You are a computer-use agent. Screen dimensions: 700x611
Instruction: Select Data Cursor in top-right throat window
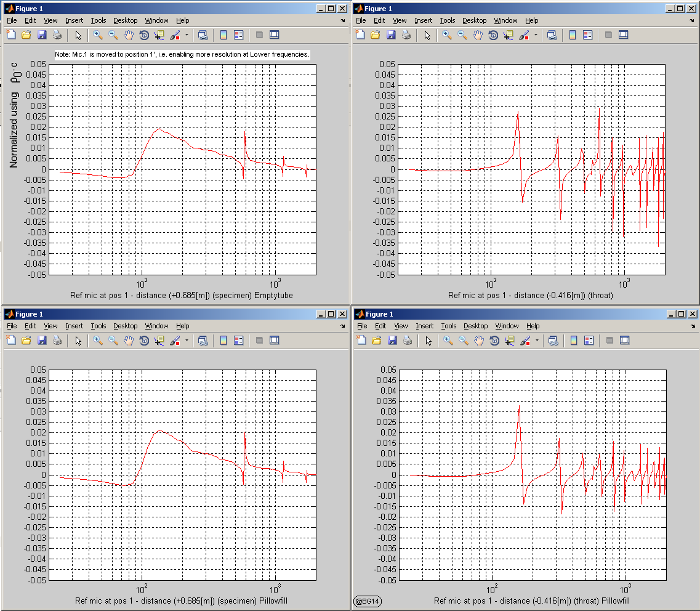508,35
